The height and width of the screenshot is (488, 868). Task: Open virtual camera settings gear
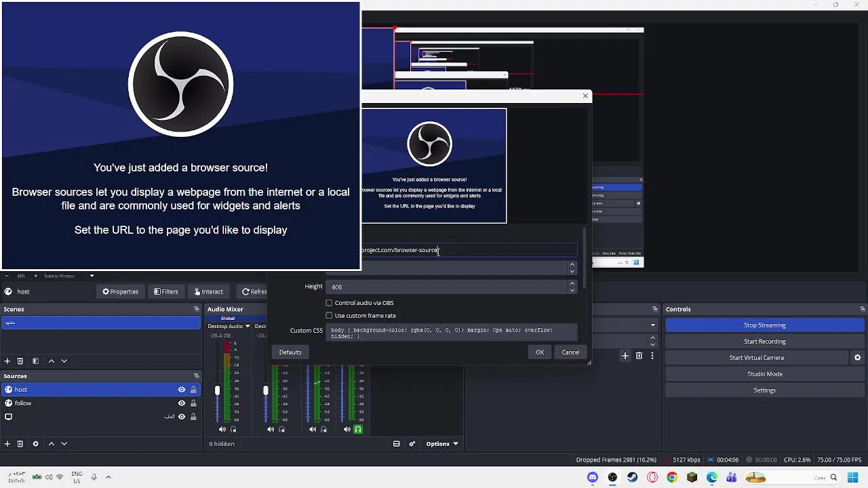click(x=857, y=358)
